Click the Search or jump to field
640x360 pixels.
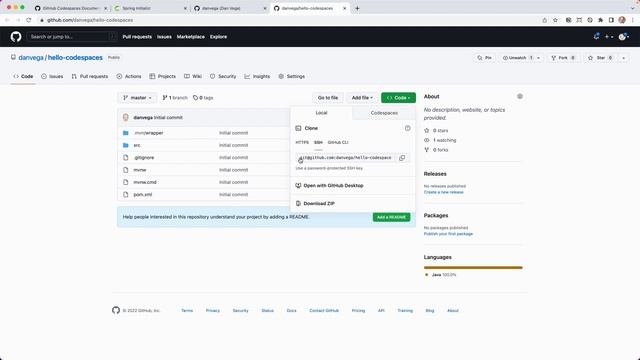click(x=72, y=37)
